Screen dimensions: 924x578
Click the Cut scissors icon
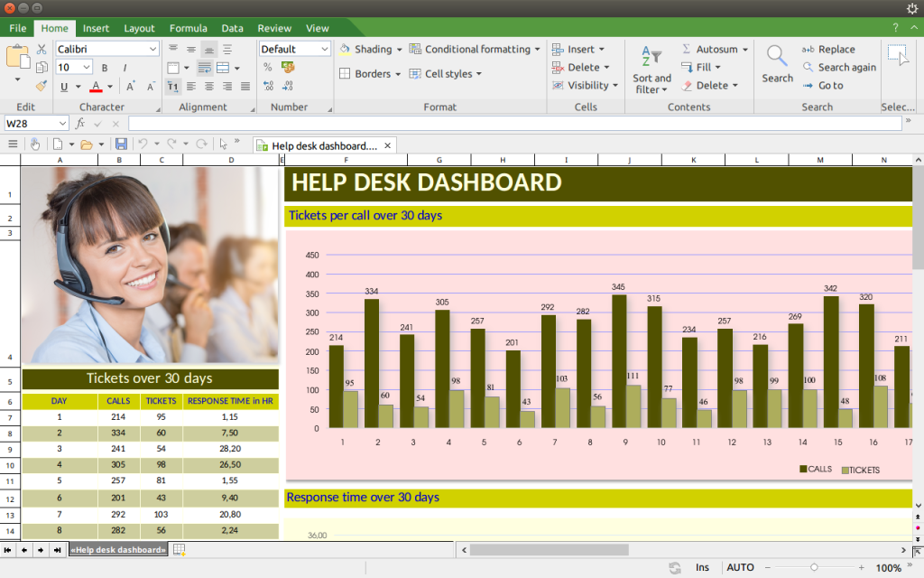(42, 49)
